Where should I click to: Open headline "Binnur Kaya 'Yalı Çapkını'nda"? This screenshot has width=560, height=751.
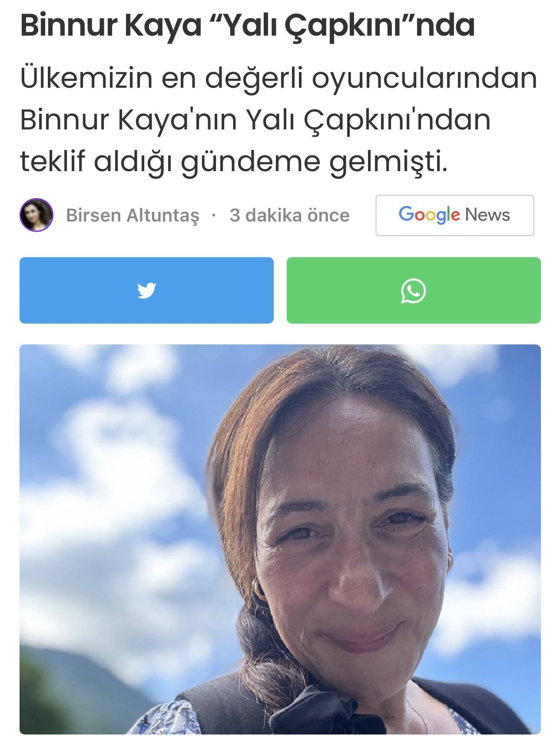pos(248,26)
